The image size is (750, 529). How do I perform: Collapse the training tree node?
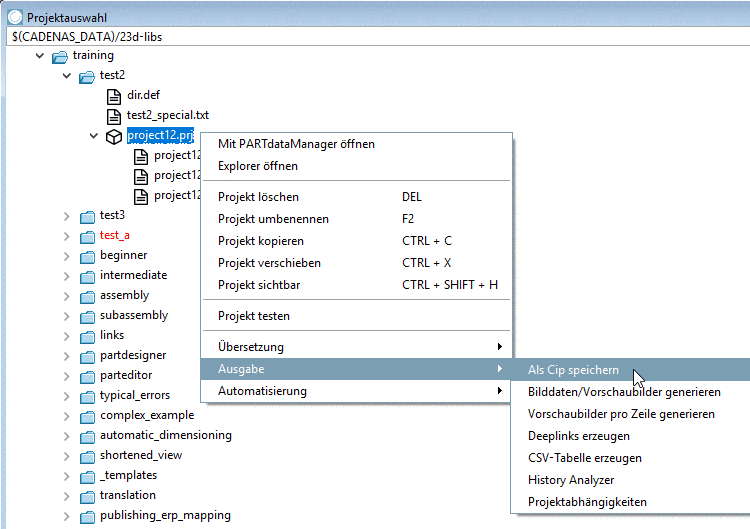(40, 56)
